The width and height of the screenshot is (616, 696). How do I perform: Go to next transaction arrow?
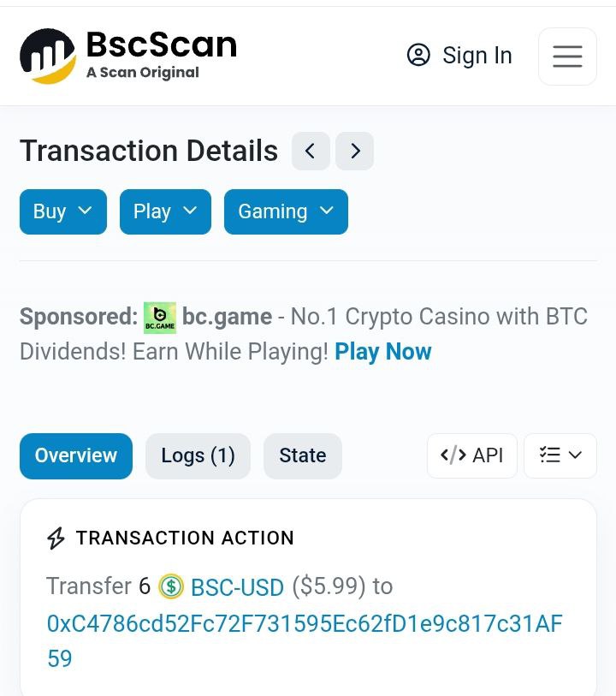tap(354, 152)
